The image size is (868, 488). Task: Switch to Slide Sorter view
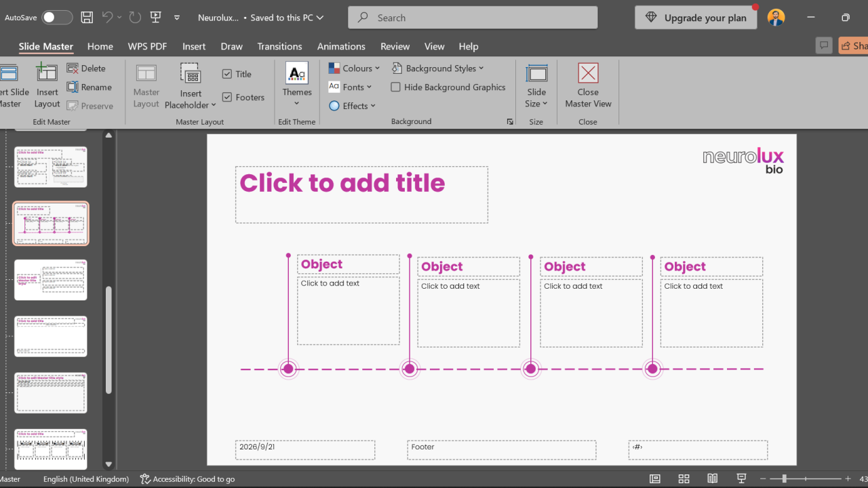click(x=684, y=479)
